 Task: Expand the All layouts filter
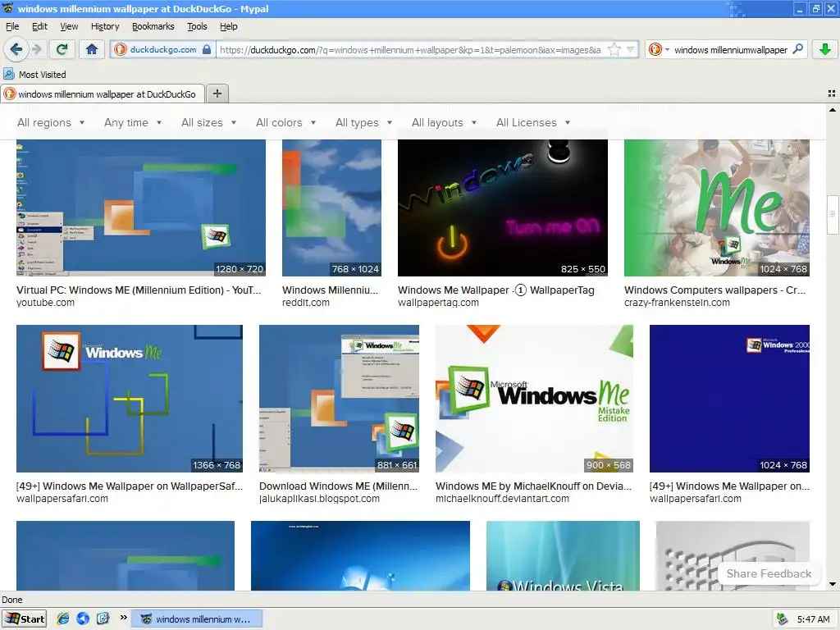[x=444, y=123]
